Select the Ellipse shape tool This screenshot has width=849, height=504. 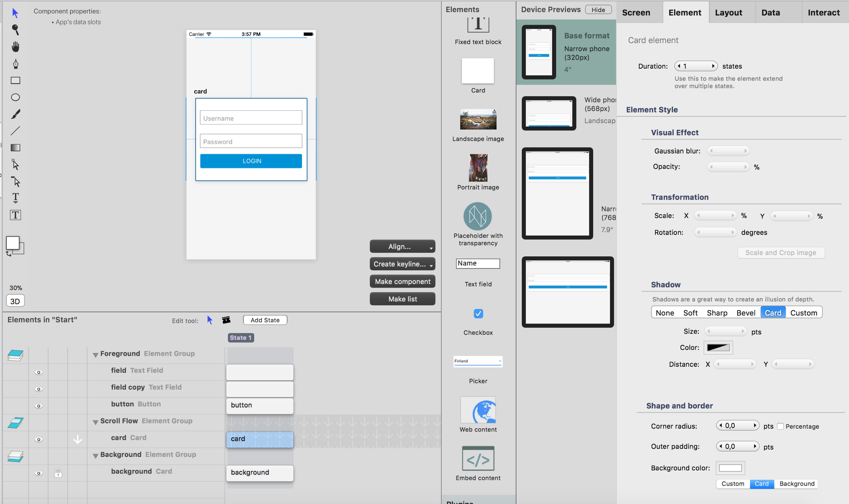coord(15,97)
